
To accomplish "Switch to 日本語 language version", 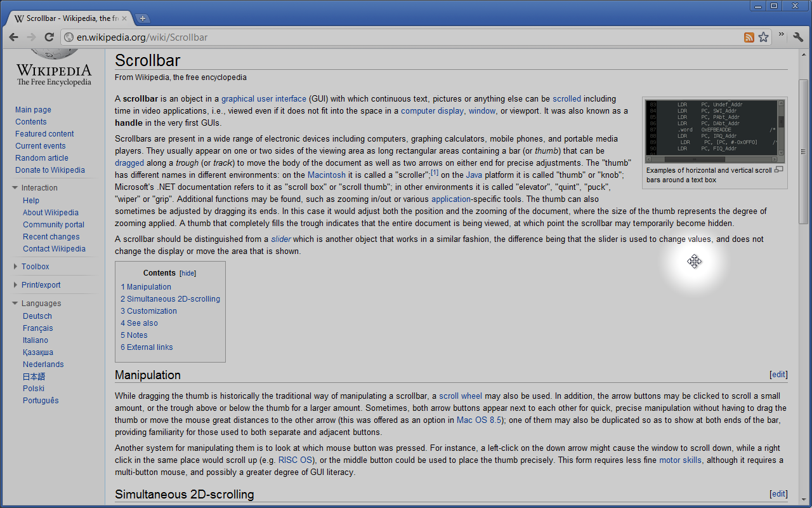I will click(x=34, y=377).
